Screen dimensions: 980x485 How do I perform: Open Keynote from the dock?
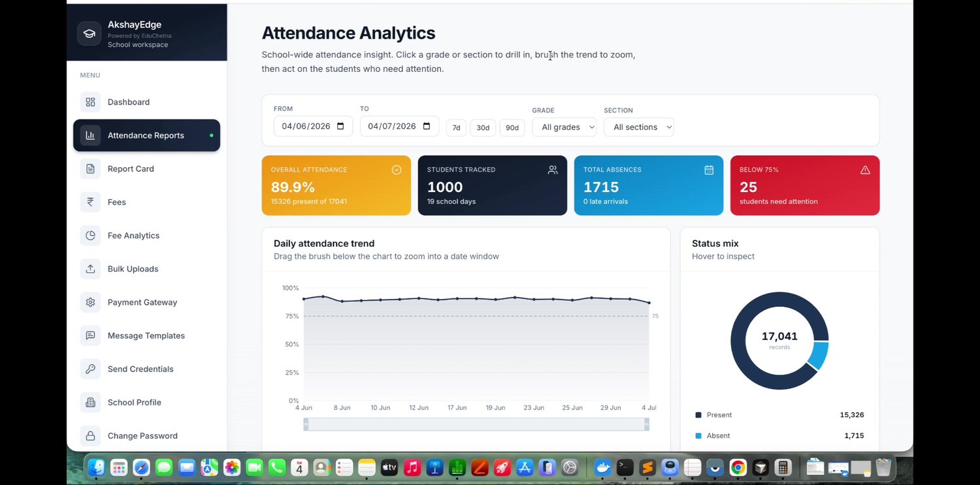(434, 467)
